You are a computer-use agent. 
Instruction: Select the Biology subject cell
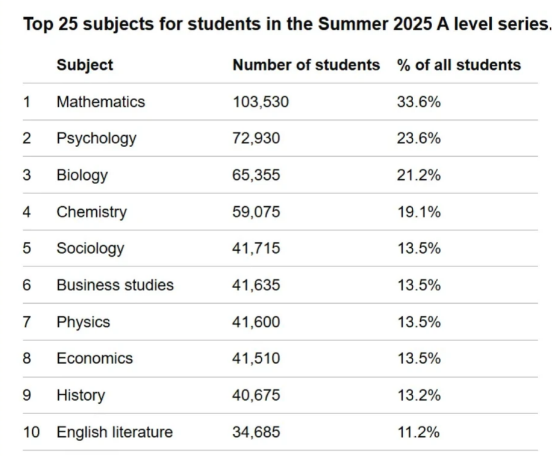82,175
